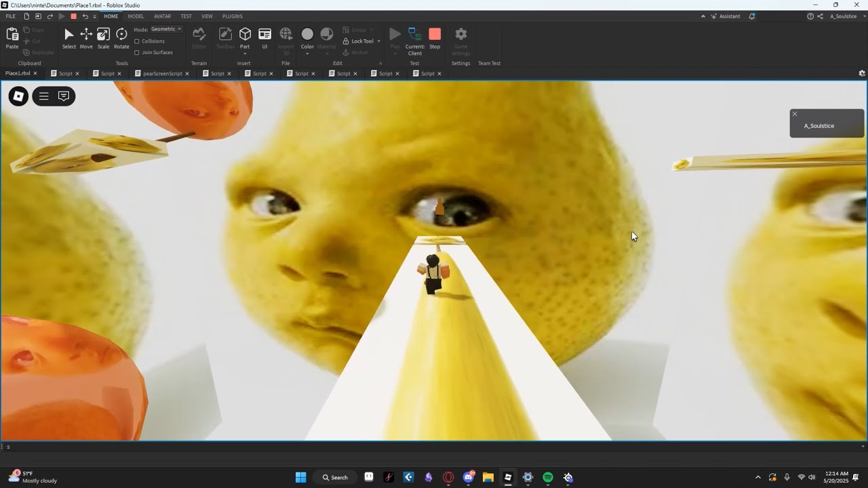Screen dimensions: 868x488
Task: Click the gear icon at tab bar's end
Action: tap(862, 73)
